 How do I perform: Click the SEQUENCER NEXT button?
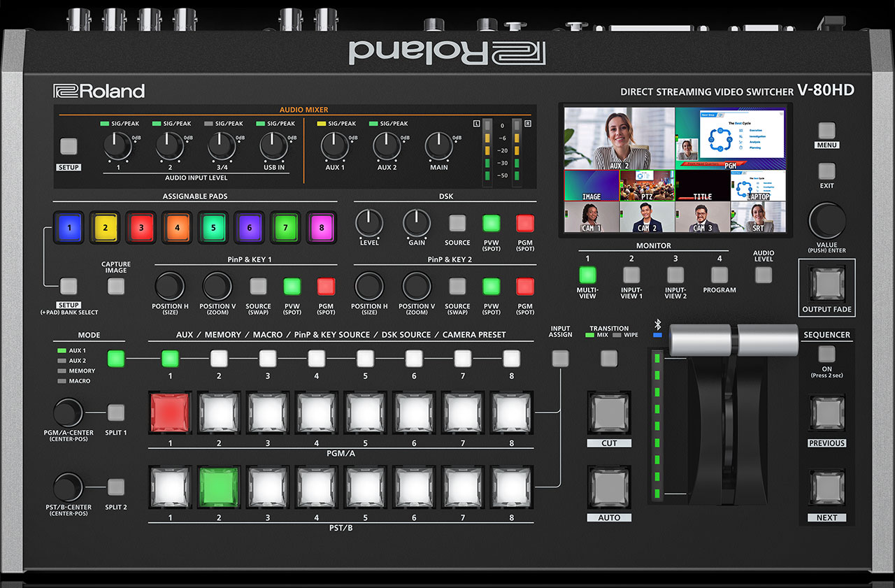827,487
